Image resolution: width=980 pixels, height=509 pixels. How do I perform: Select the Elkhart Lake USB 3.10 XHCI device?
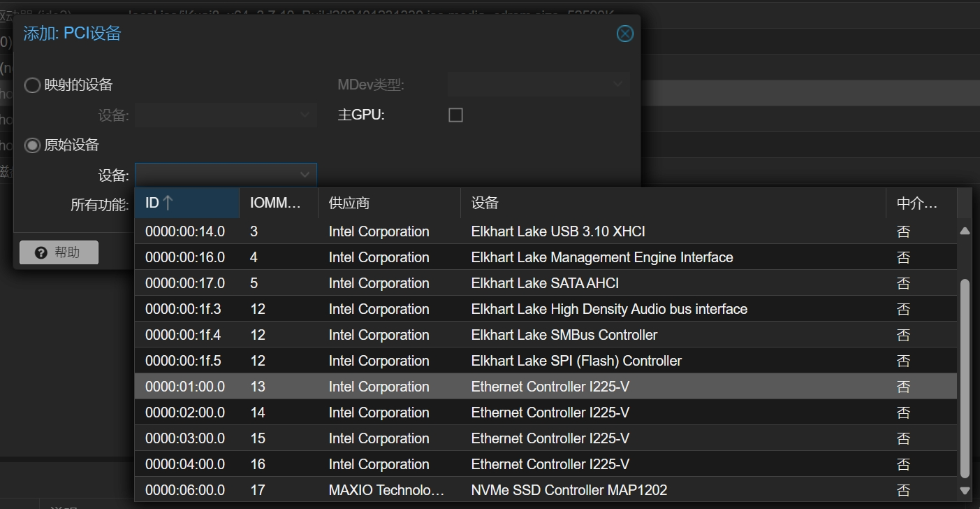point(489,231)
